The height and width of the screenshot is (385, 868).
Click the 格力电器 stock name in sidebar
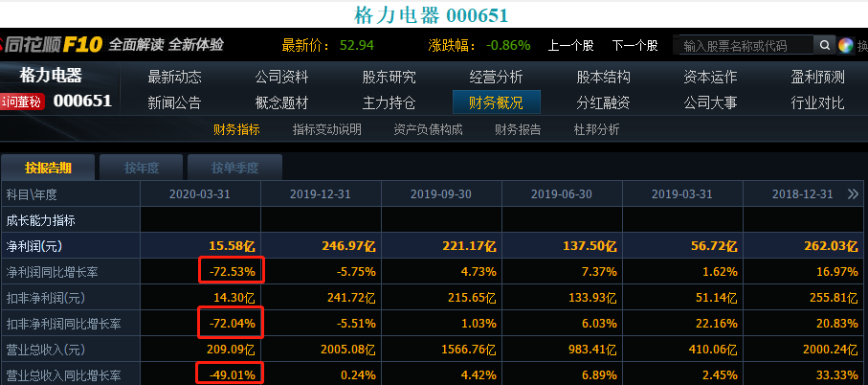point(51,75)
